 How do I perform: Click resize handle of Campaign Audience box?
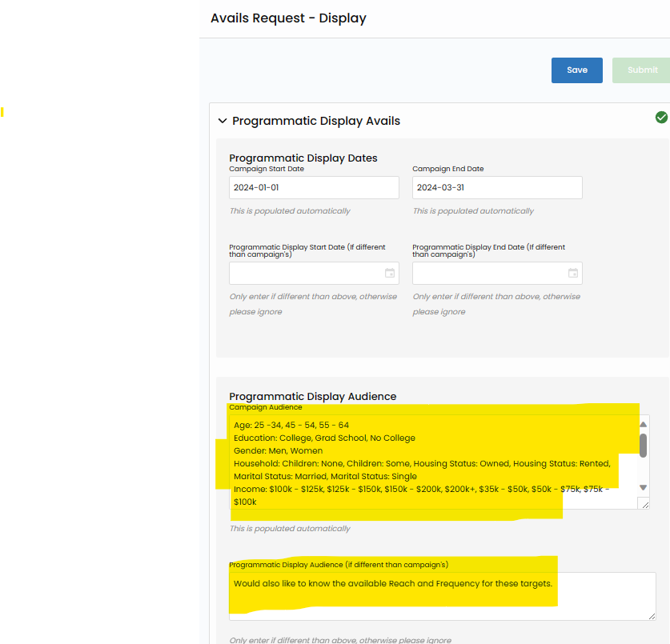tap(645, 504)
